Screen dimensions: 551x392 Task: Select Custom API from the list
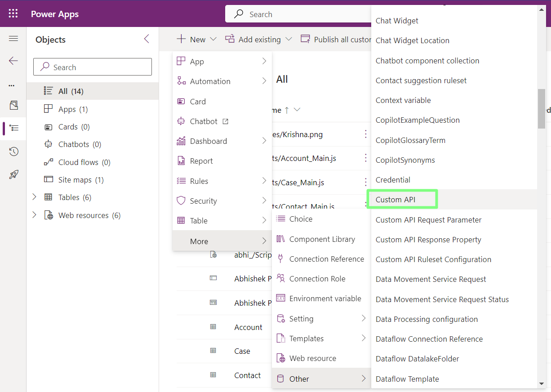pos(454,200)
